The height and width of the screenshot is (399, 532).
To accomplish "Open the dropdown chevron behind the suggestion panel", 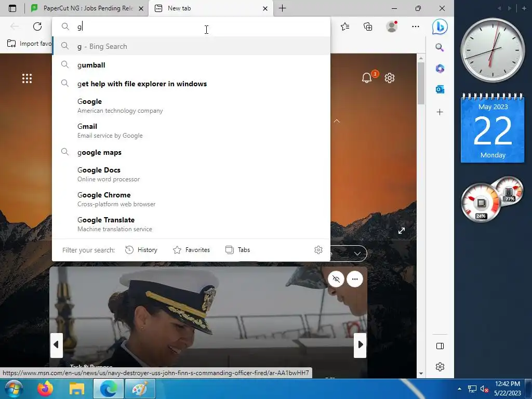I will coord(357,254).
